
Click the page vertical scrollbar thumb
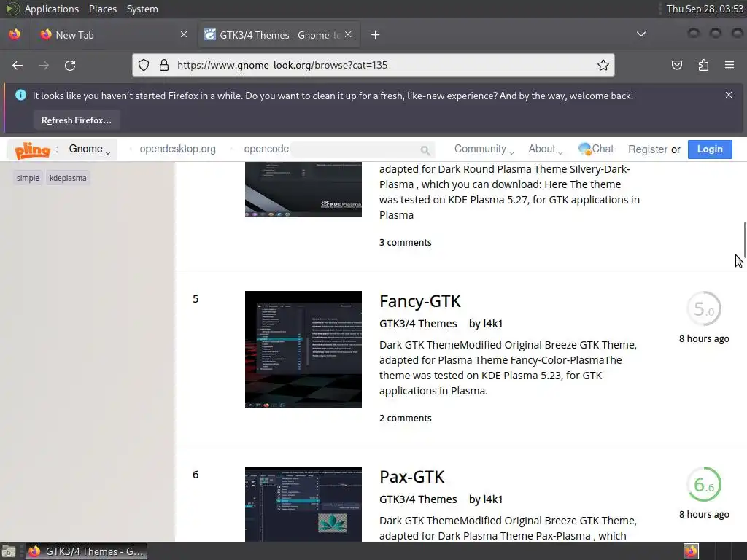point(744,239)
